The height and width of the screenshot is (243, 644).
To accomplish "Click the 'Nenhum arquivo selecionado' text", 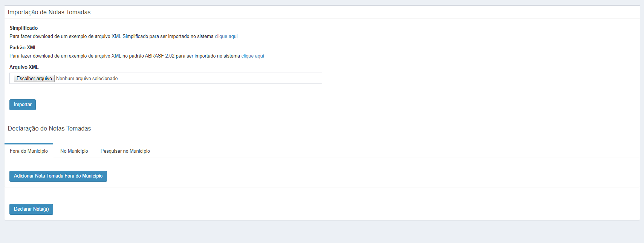I will pos(87,79).
